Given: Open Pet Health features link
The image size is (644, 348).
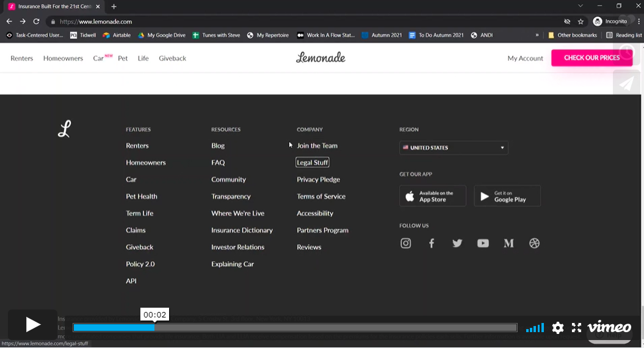Looking at the screenshot, I should tap(141, 197).
